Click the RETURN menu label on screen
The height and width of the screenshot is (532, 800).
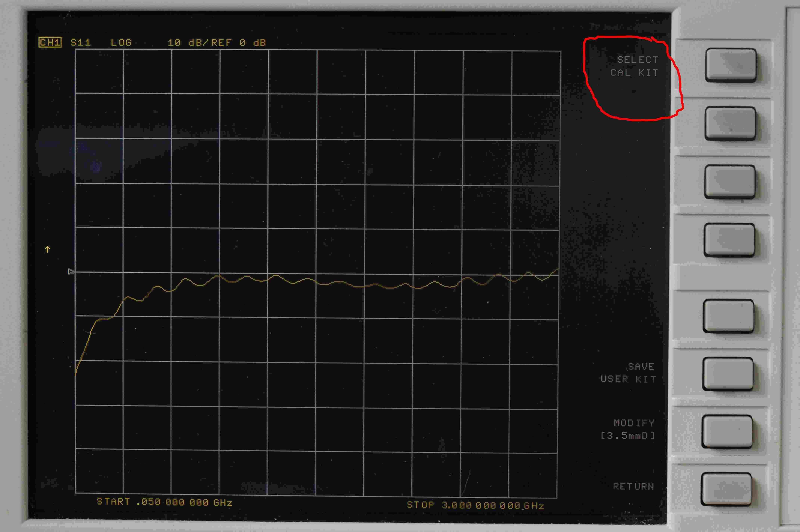coord(633,486)
